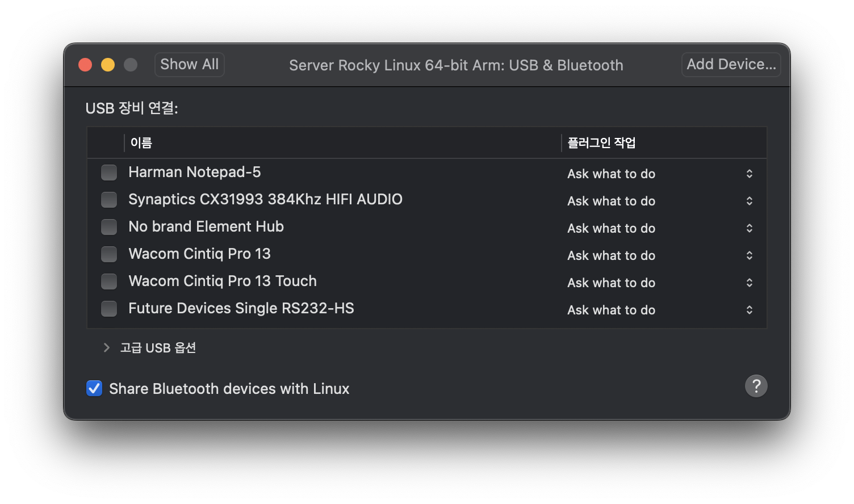Image resolution: width=854 pixels, height=504 pixels.
Task: Open plug-in action dropdown for Element Hub
Action: (x=660, y=228)
